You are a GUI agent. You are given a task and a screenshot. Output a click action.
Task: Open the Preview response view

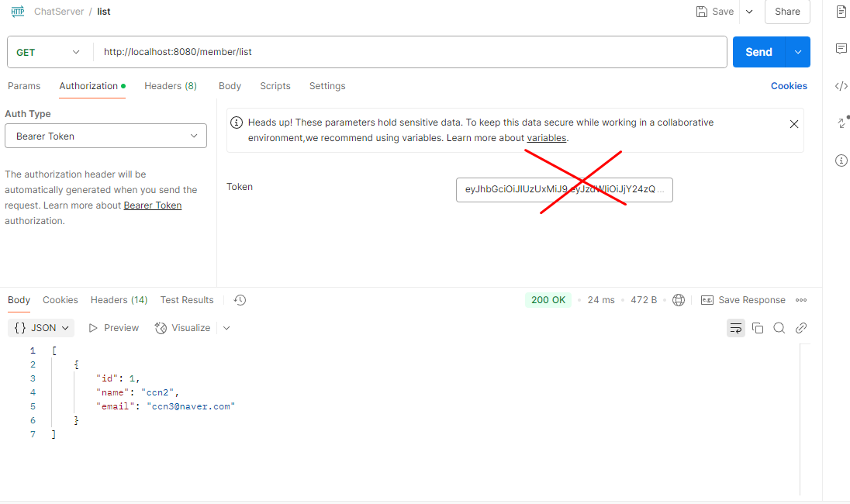[x=114, y=328]
